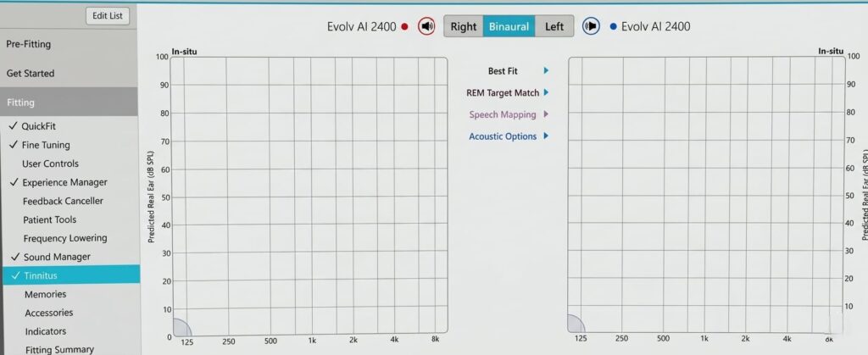Mute the left hearing aid speaker icon

[592, 26]
